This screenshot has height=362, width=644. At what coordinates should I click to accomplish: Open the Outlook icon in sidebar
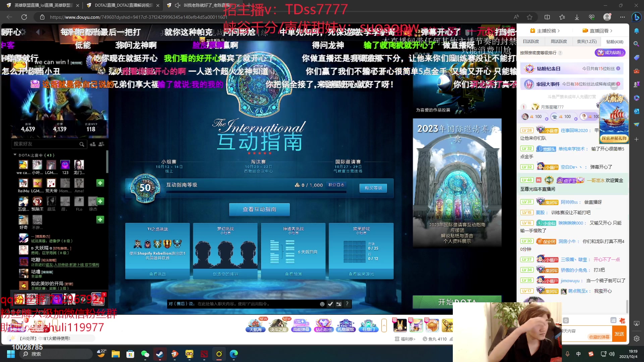point(636,111)
